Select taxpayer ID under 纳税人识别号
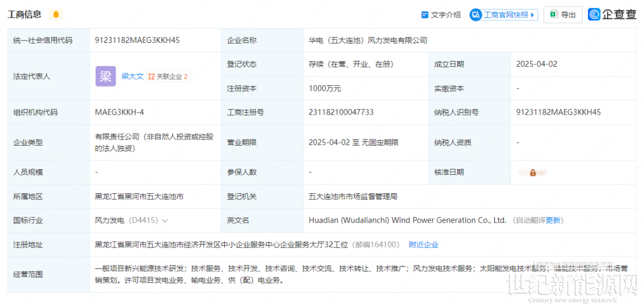Screen dimensions: 644x306 point(559,113)
